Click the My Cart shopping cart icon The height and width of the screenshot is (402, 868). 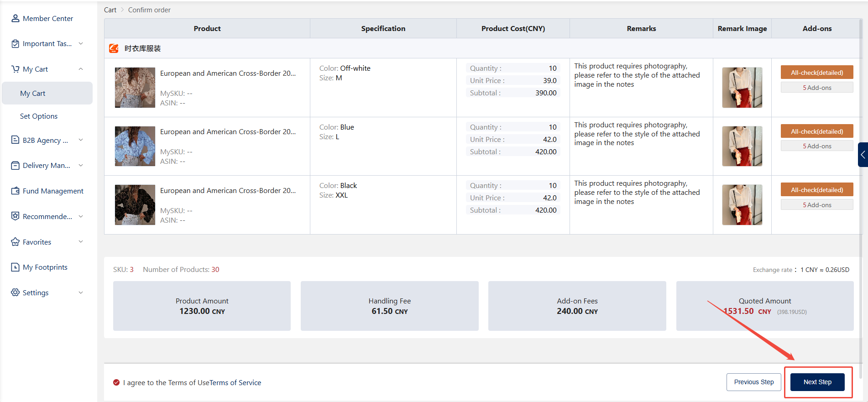click(16, 69)
